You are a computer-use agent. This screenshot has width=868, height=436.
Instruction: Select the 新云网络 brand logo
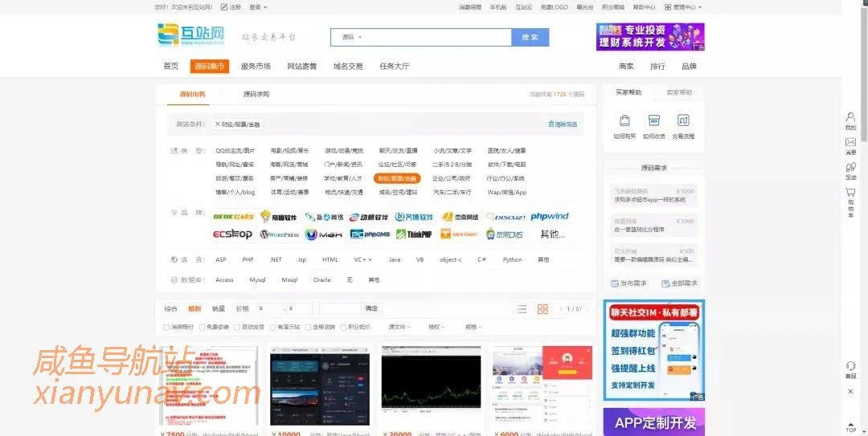pos(324,217)
